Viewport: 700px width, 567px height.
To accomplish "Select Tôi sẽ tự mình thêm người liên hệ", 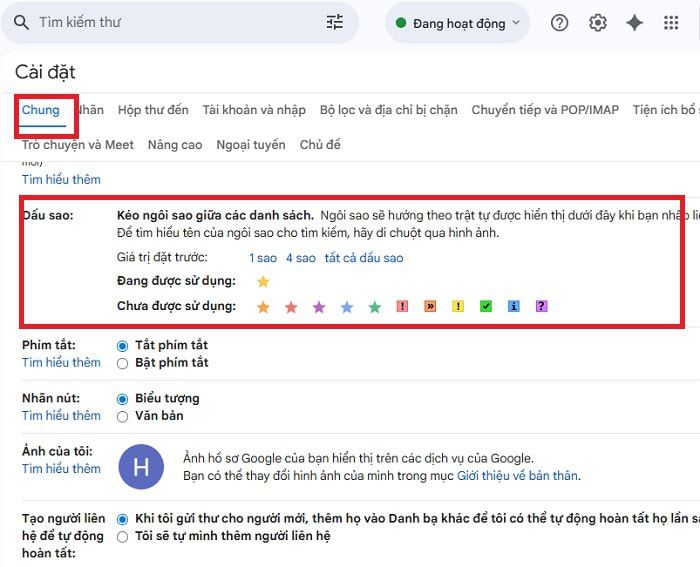I will click(122, 537).
